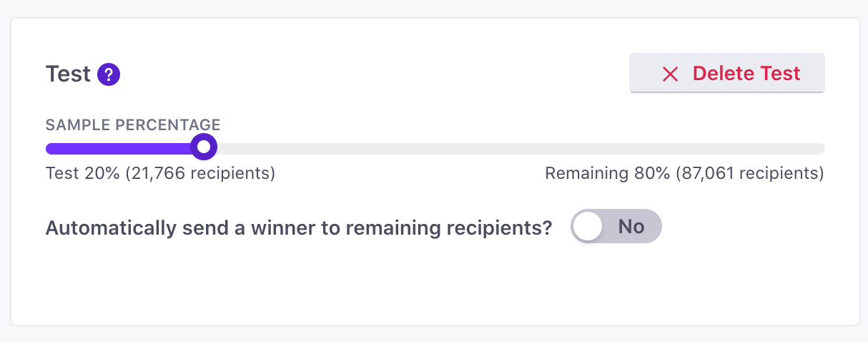Select the 21,766 recipients count
Viewport: 868px width, 342px height.
click(x=200, y=173)
